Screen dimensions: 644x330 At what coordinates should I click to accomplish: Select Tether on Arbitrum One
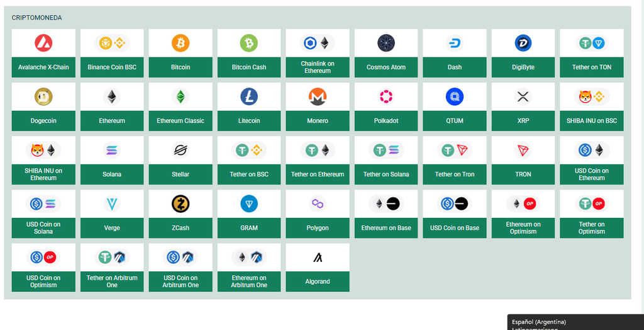(x=112, y=268)
